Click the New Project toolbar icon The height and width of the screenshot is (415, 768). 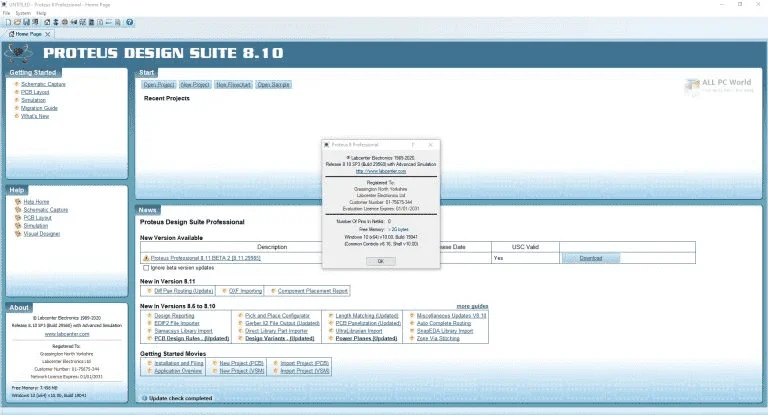pyautogui.click(x=8, y=22)
